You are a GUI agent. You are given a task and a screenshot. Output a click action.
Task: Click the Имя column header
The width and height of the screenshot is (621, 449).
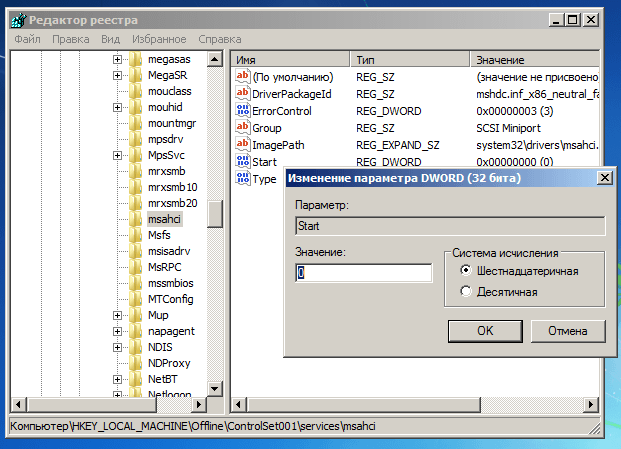290,60
